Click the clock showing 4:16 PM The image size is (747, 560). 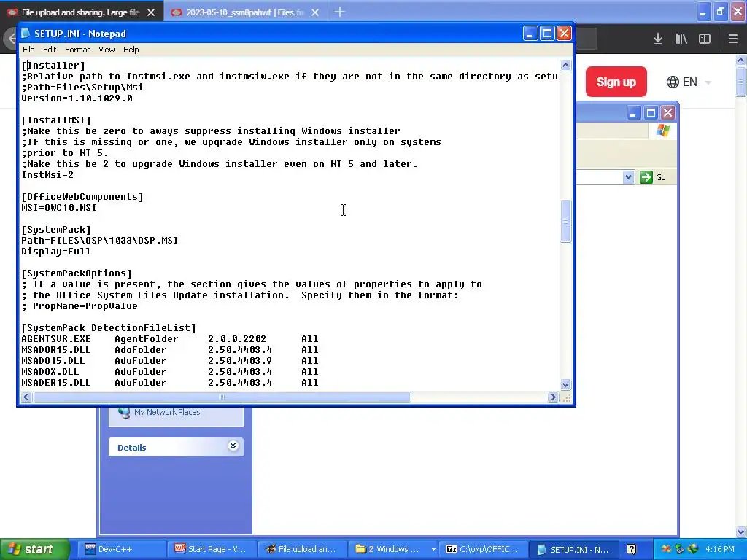pyautogui.click(x=720, y=549)
